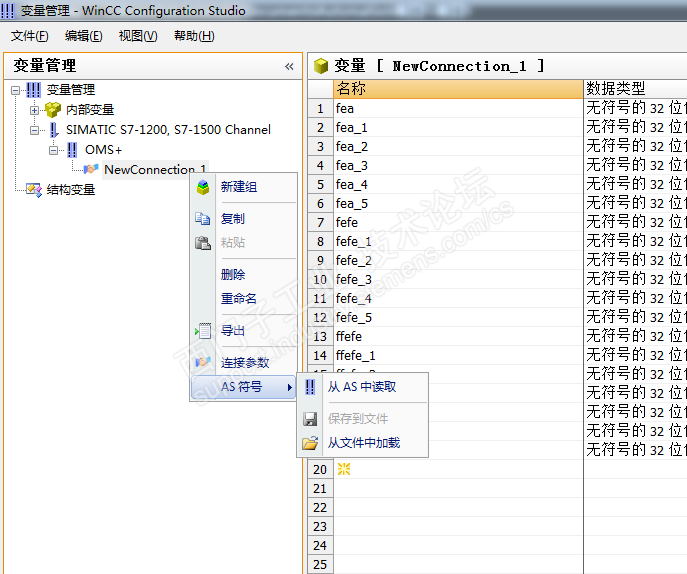The width and height of the screenshot is (687, 574).
Task: Click the fea cell in row 1
Action: pyautogui.click(x=458, y=108)
